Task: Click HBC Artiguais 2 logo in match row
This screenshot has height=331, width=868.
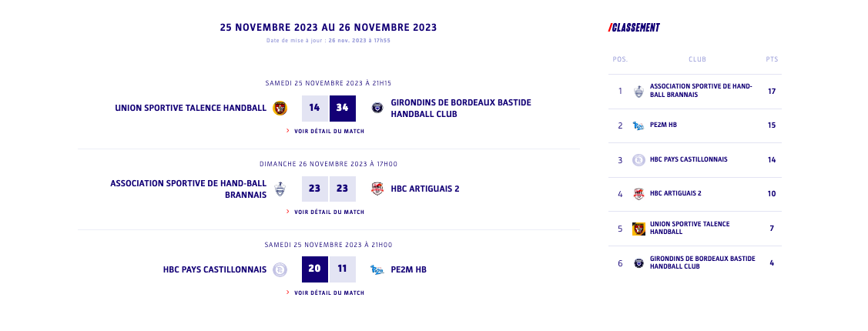Action: (x=377, y=189)
